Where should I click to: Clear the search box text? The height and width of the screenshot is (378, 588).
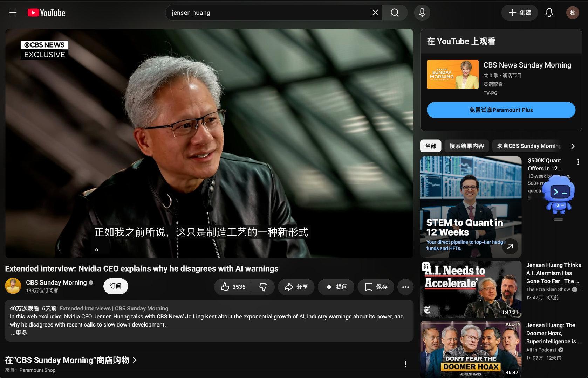[x=375, y=13]
